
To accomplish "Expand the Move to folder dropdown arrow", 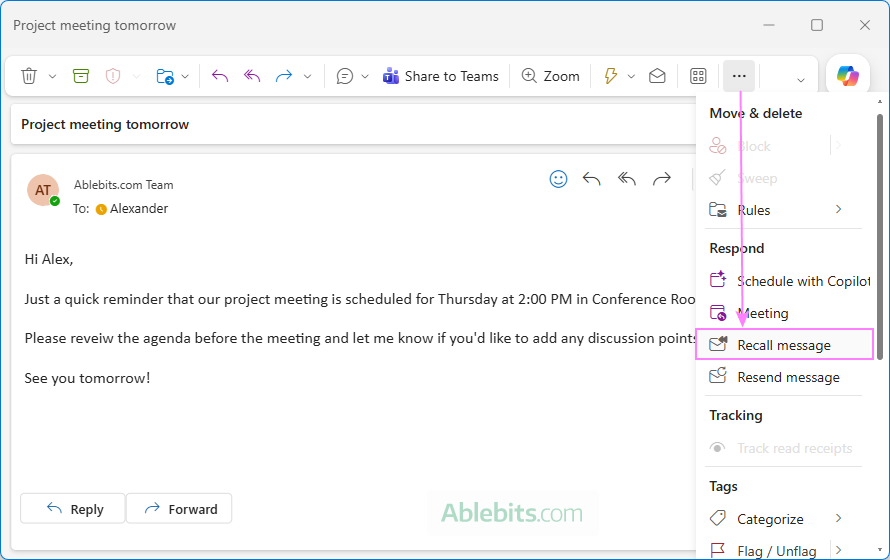I will pyautogui.click(x=185, y=76).
